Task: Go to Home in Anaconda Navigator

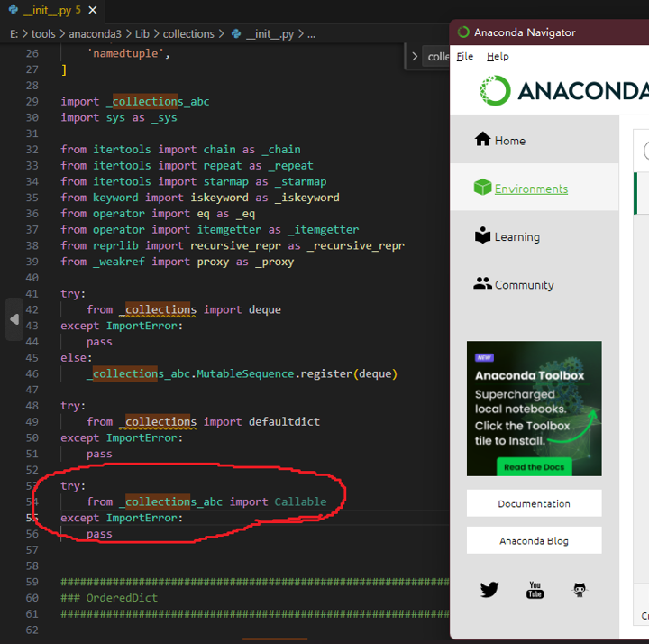Action: click(534, 141)
